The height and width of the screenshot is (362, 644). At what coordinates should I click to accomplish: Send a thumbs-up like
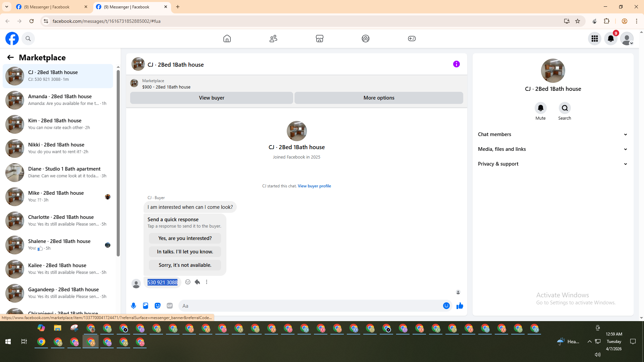point(460,306)
